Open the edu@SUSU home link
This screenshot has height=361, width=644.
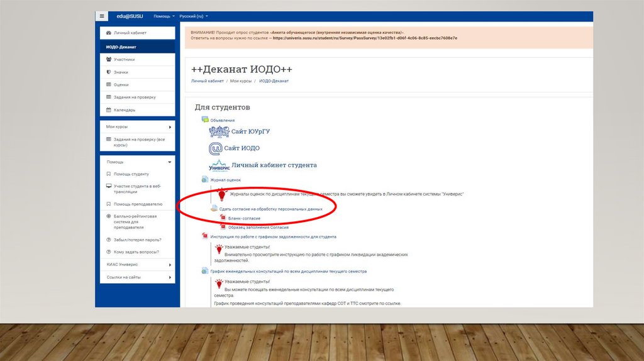tap(130, 16)
